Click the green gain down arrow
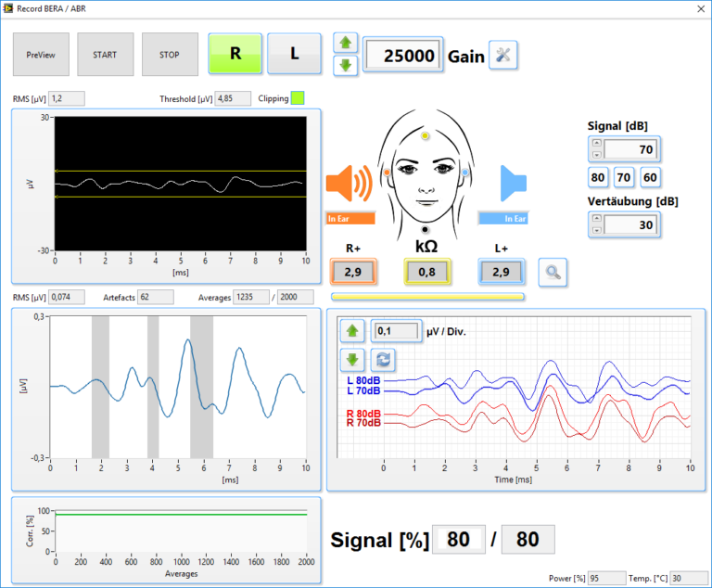The width and height of the screenshot is (712, 588). point(345,65)
